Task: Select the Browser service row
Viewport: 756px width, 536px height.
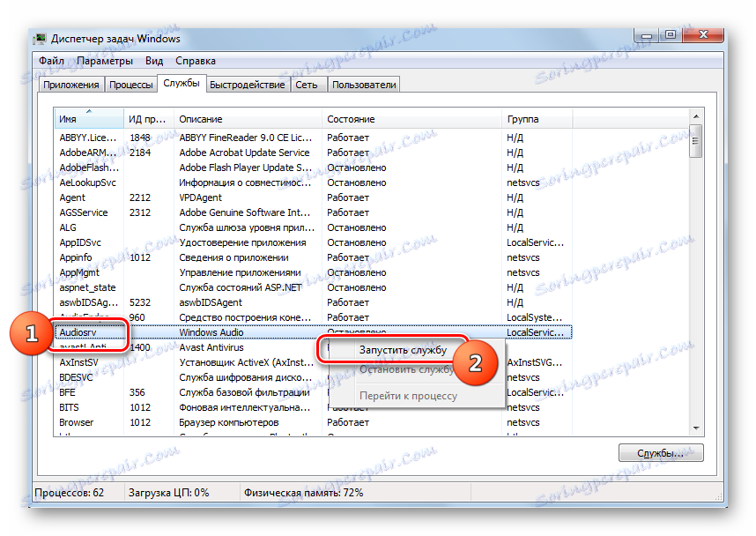Action: 313,422
